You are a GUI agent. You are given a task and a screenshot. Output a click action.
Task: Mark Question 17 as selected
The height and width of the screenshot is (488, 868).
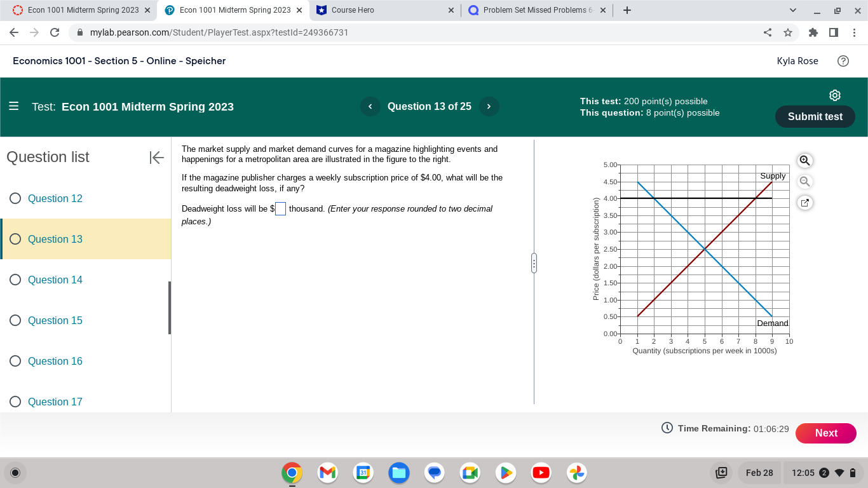click(x=15, y=402)
